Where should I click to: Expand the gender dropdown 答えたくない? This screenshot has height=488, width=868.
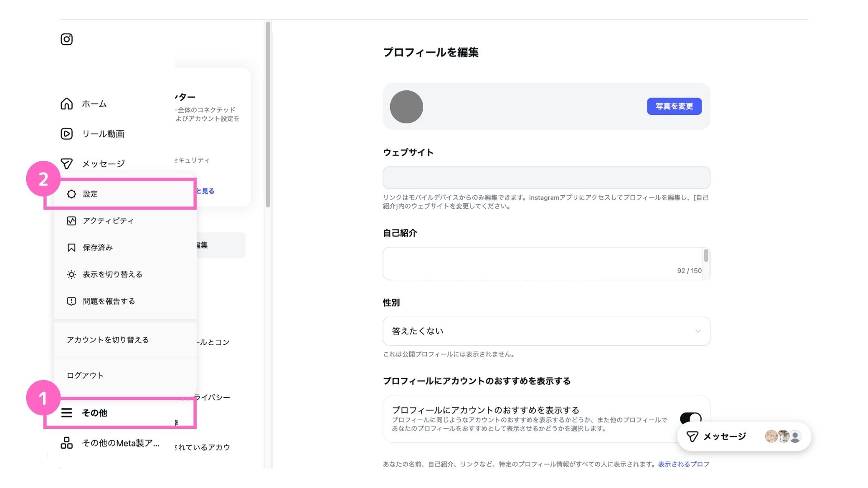(546, 331)
